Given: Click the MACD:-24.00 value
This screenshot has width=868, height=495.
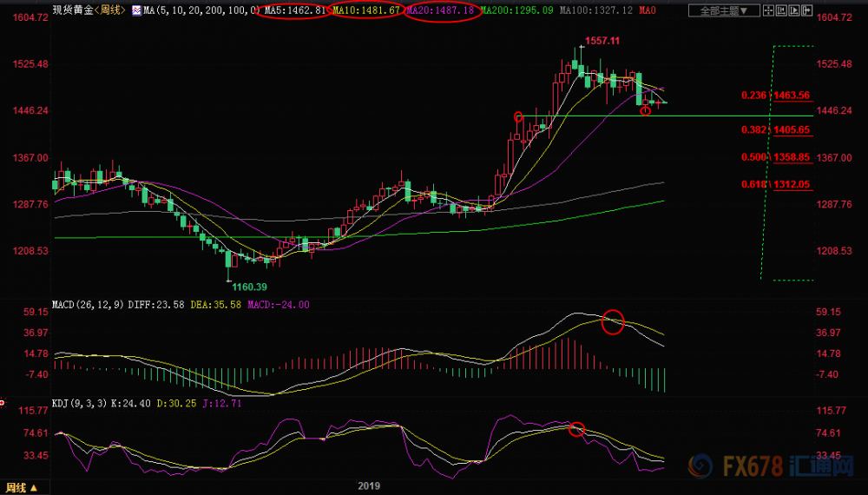Looking at the screenshot, I should click(x=279, y=305).
